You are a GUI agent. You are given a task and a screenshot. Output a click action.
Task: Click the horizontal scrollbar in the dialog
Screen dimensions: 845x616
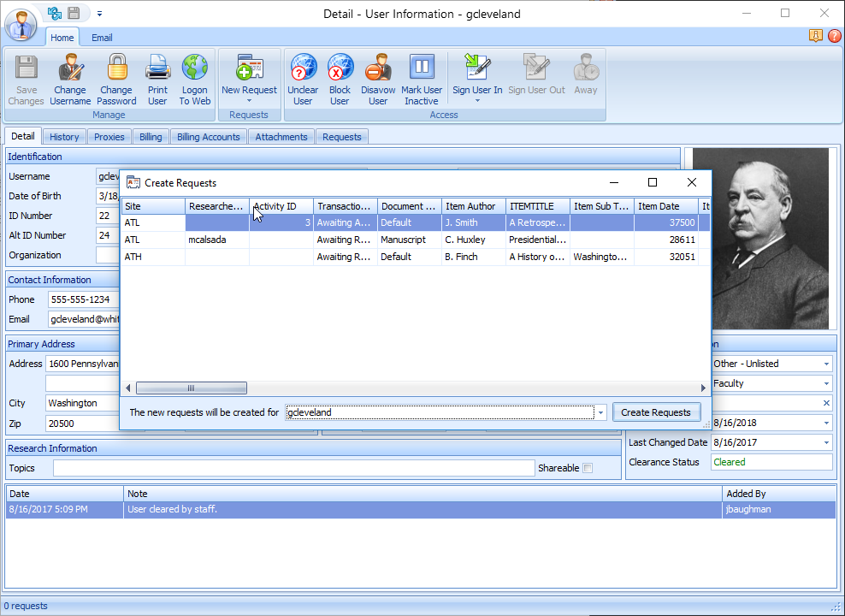point(192,388)
